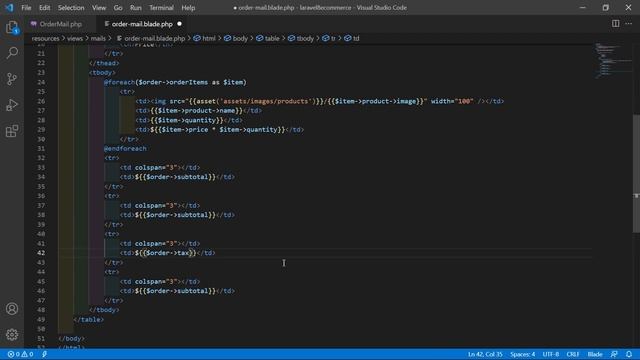
Task: Open the File menu
Action: [x=26, y=8]
